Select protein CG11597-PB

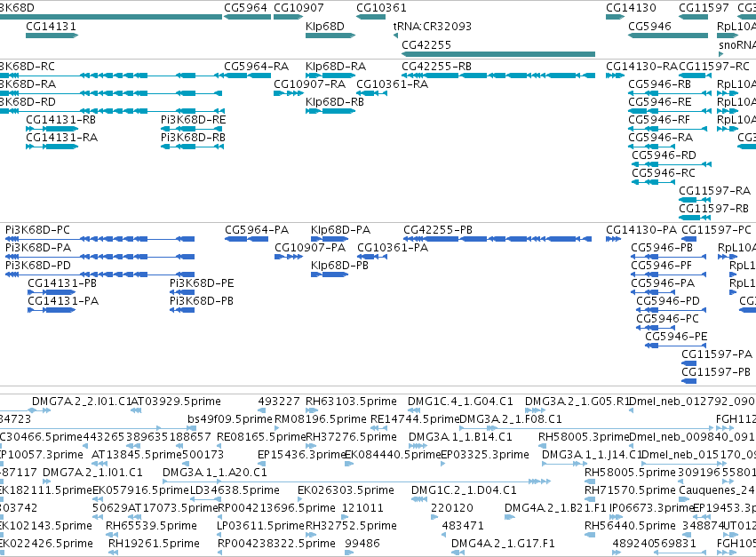[689, 381]
